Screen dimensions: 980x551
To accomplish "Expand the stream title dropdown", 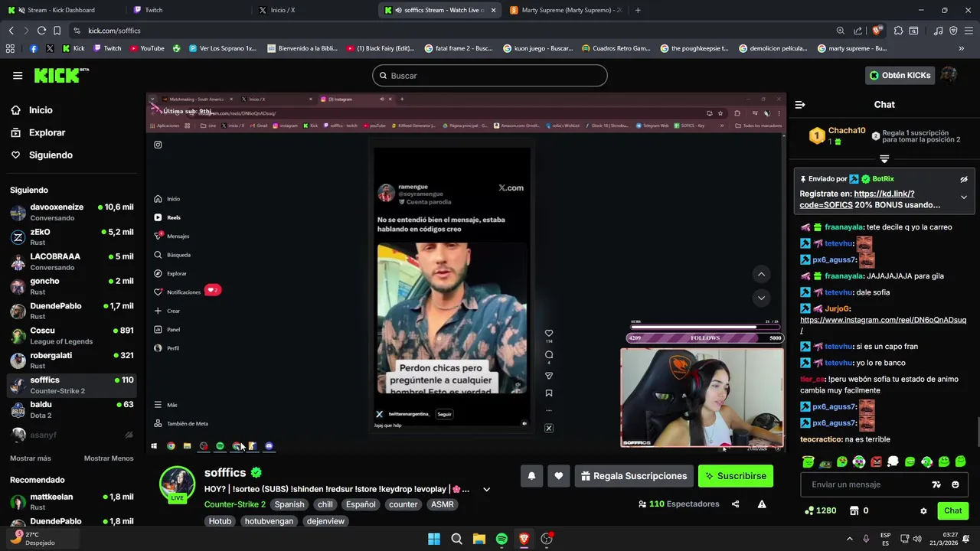I will point(486,490).
